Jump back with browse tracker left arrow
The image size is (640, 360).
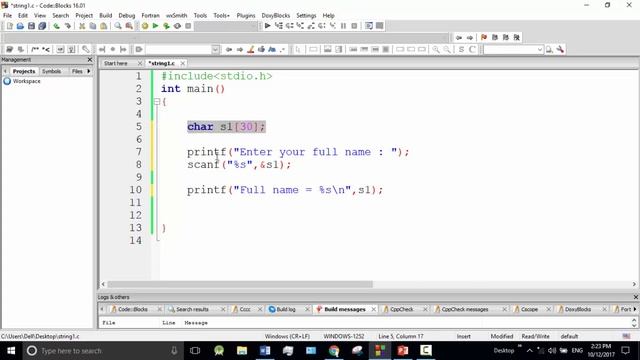[x=459, y=38]
